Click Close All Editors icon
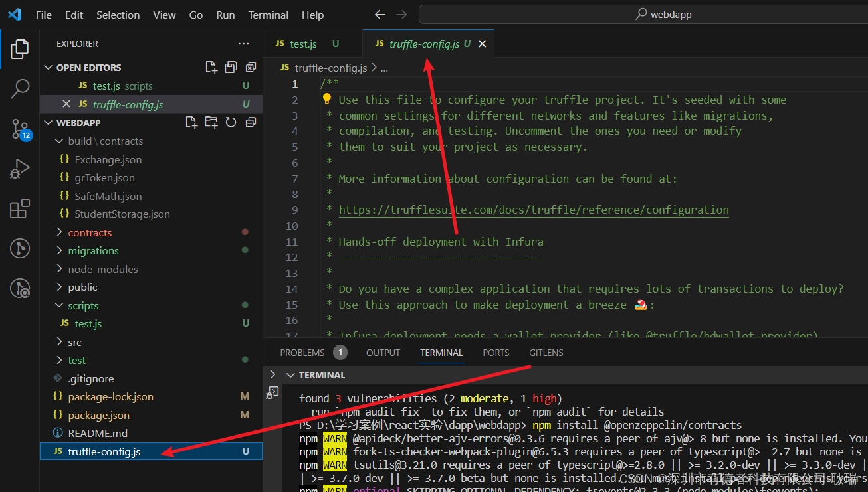The width and height of the screenshot is (868, 492). pos(251,67)
